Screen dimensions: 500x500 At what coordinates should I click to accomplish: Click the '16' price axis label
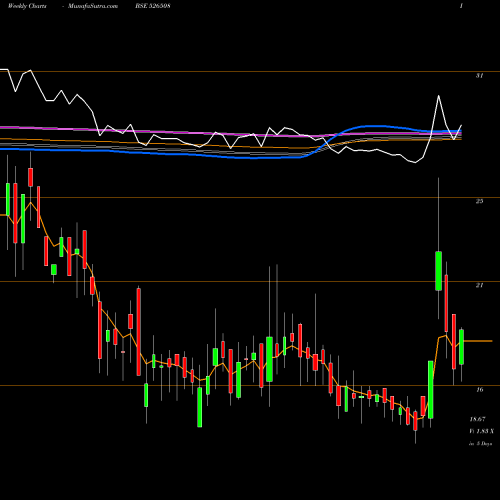479,389
